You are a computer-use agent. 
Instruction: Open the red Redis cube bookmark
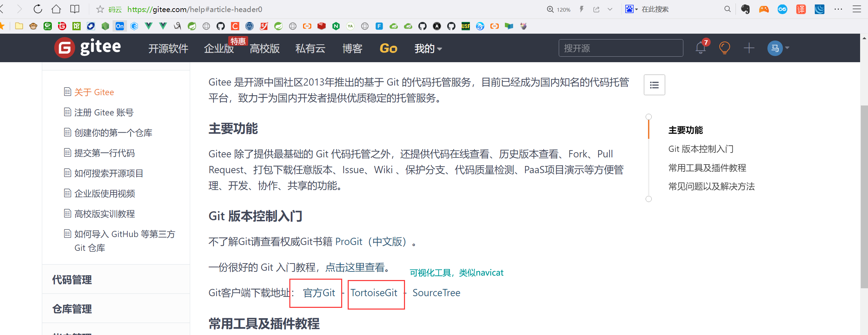(x=322, y=26)
